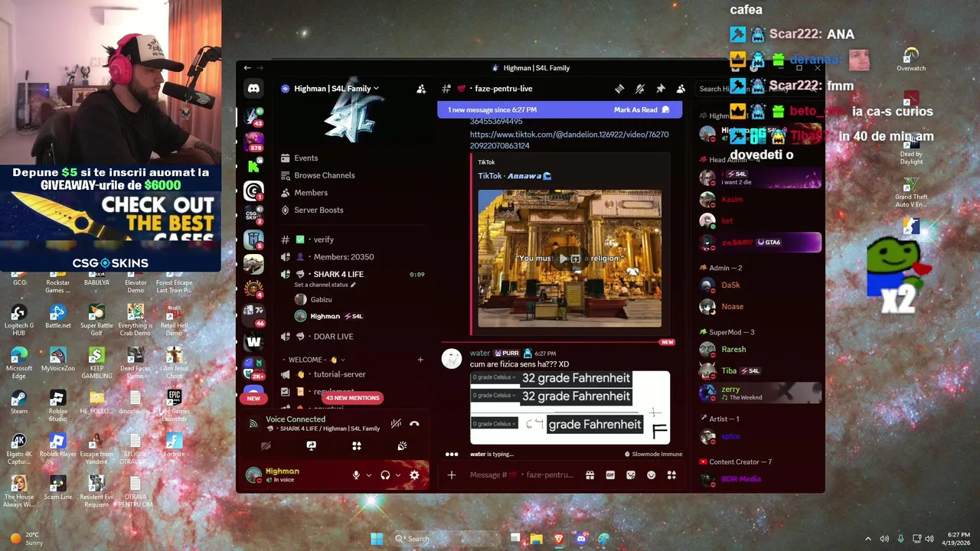
Task: Show pinned messages in faze-pentru-live
Action: (660, 89)
